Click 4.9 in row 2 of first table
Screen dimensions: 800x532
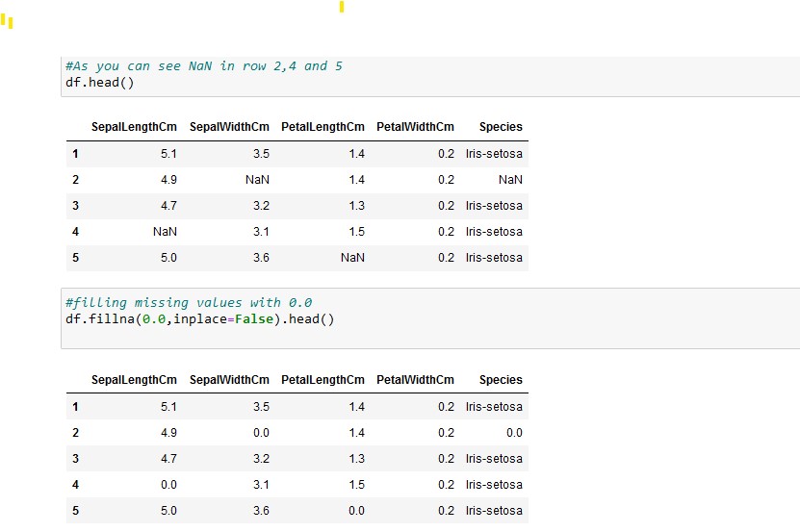[168, 180]
